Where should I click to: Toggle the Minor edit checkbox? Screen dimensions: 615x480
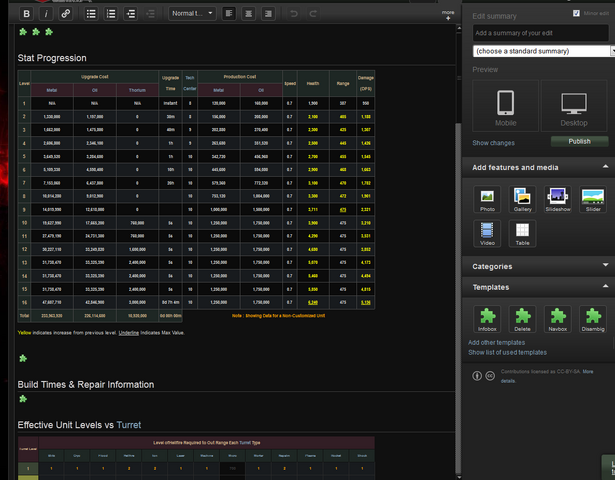pos(576,13)
